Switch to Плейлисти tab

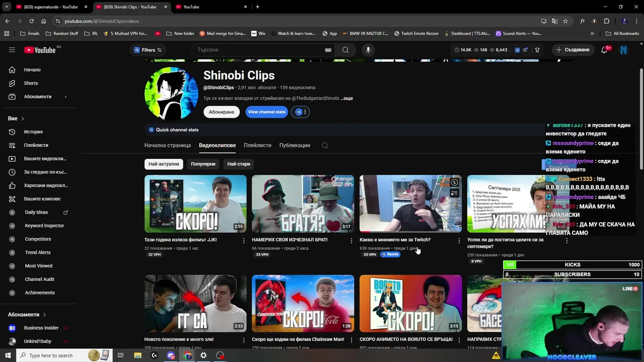coord(258,145)
